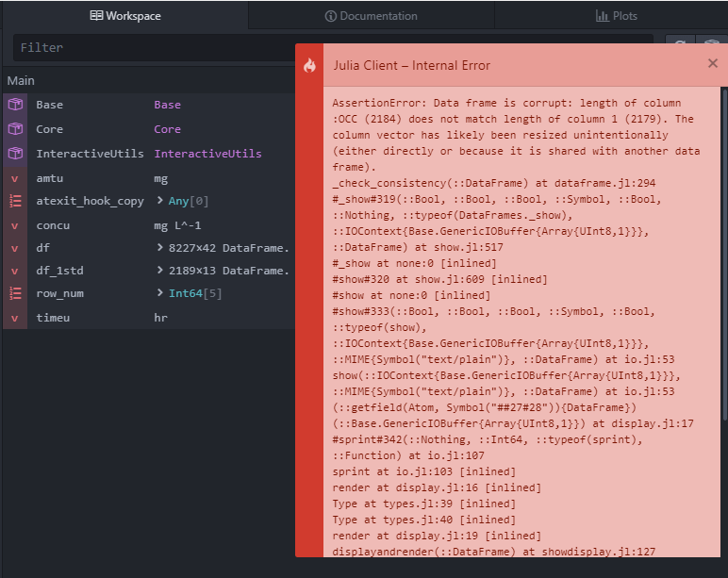
Task: Click the list icon next to atexit_hook_copy
Action: coord(15,201)
